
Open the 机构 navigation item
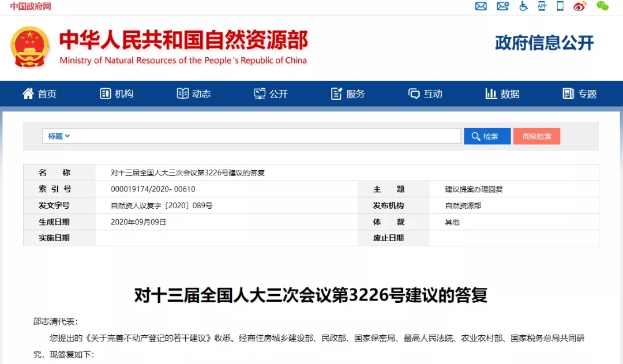[x=117, y=94]
